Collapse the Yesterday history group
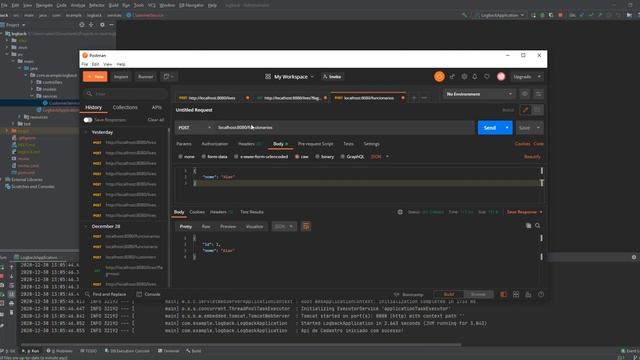640x360 pixels. 86,132
